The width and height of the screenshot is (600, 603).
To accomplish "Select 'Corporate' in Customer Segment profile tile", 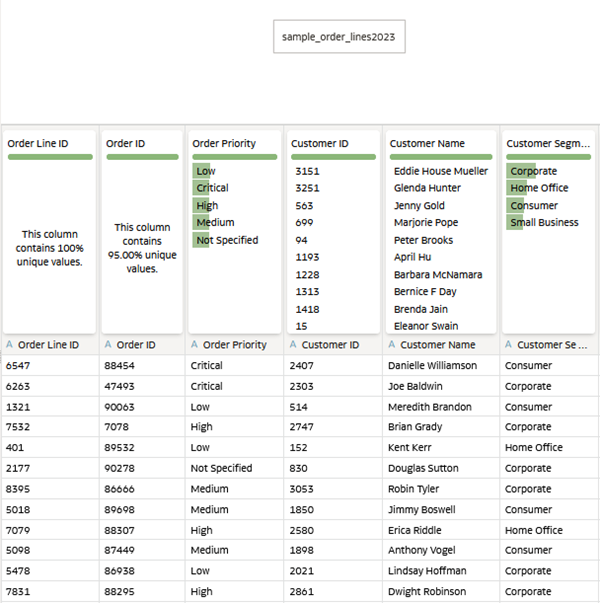I will [x=533, y=171].
